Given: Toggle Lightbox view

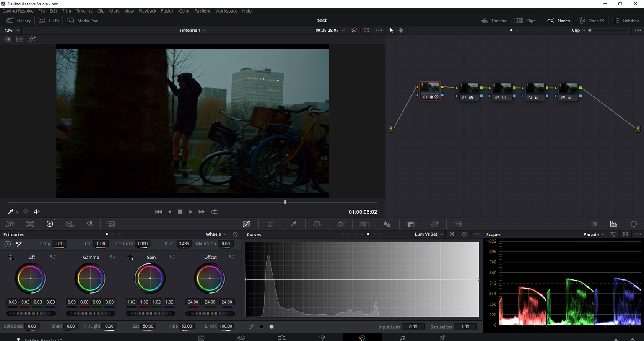Looking at the screenshot, I should click(x=626, y=21).
